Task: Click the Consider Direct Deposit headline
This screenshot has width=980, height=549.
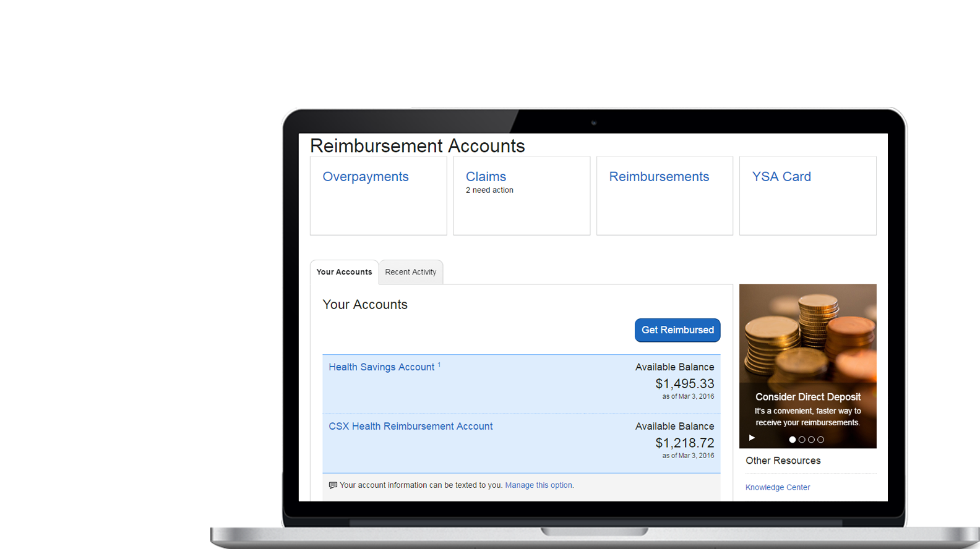Action: click(x=807, y=397)
